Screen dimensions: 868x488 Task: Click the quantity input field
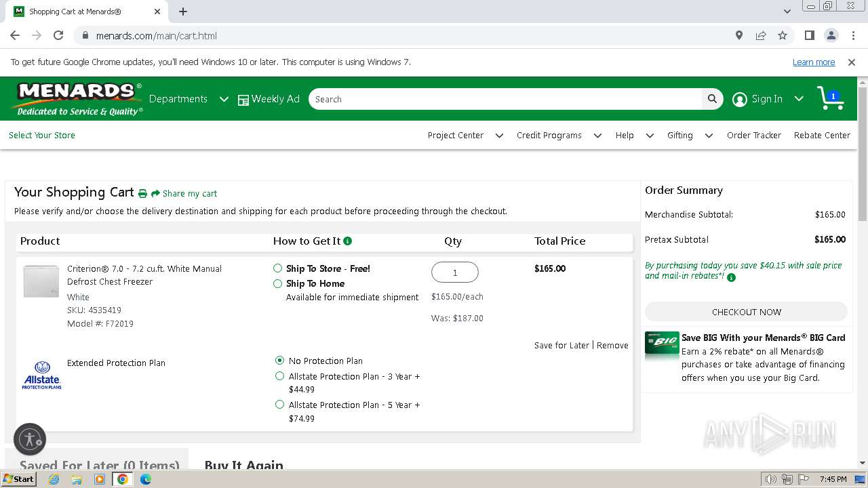click(x=455, y=272)
